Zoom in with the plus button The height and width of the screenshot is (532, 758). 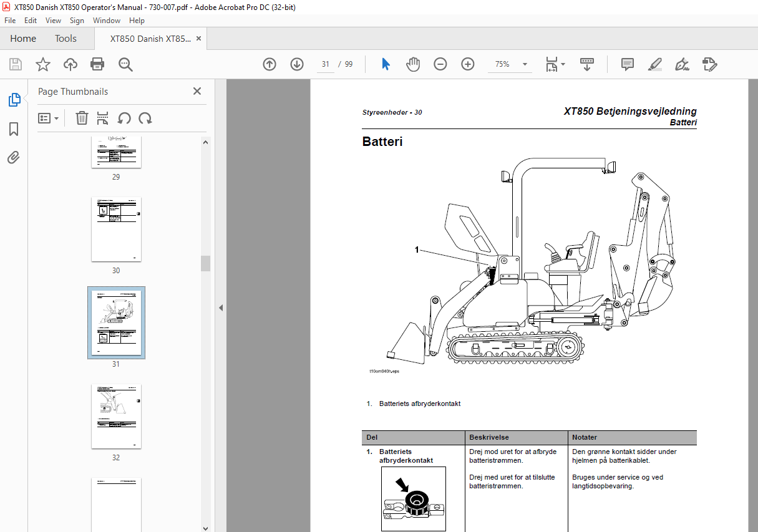click(x=468, y=64)
